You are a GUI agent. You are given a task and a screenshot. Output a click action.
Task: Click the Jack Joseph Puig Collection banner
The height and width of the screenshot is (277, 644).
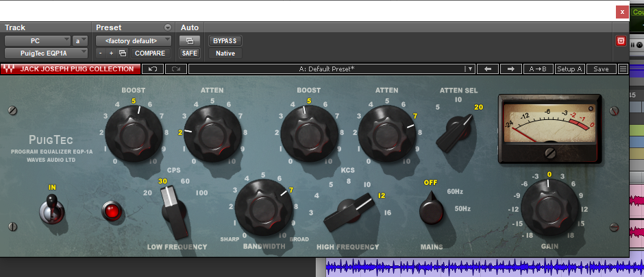tap(71, 69)
